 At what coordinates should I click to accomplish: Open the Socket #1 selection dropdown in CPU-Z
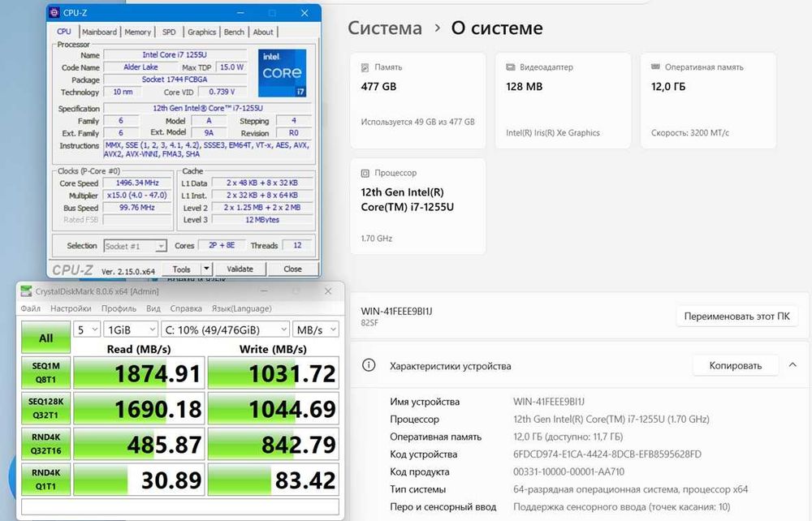pos(161,246)
